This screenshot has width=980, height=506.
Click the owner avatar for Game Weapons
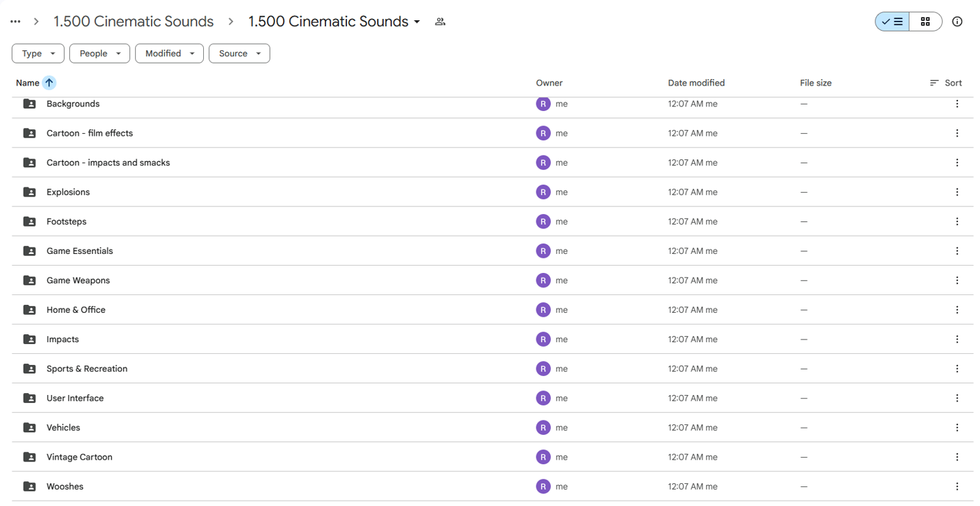click(x=543, y=280)
